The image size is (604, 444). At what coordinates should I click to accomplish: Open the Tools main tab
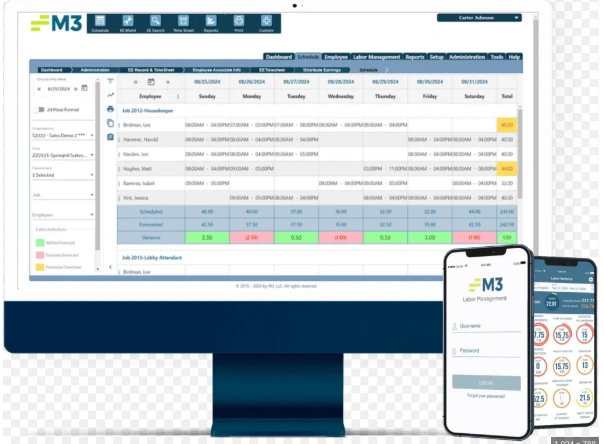(x=497, y=57)
